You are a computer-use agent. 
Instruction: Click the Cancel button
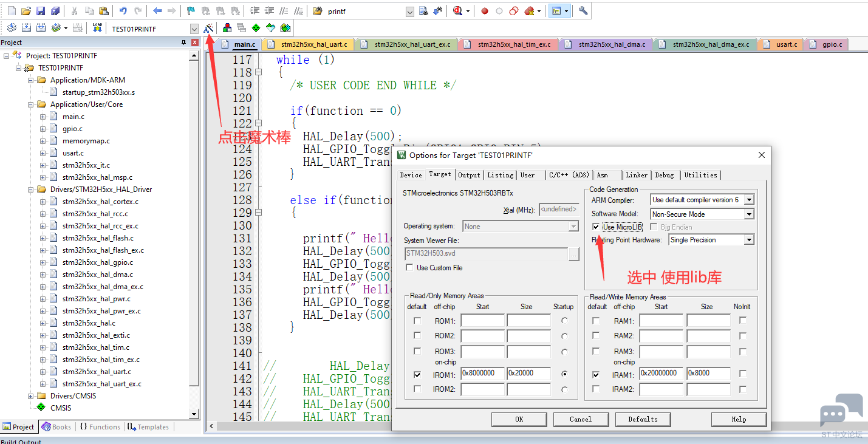[581, 419]
